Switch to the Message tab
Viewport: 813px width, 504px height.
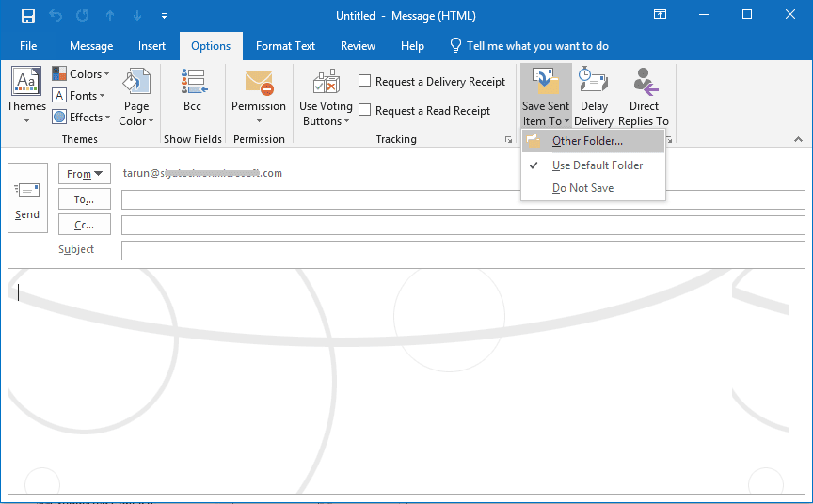(91, 46)
